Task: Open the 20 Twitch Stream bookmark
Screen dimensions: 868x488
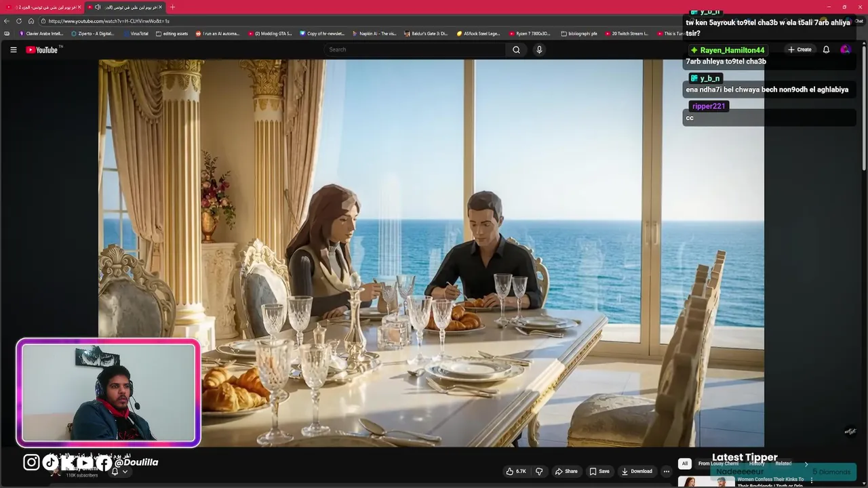Action: tap(627, 33)
